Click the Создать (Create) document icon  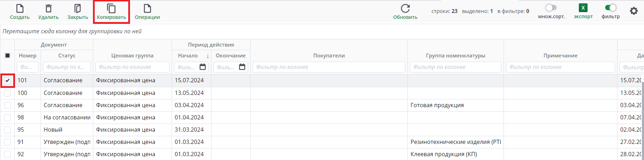coord(20,8)
